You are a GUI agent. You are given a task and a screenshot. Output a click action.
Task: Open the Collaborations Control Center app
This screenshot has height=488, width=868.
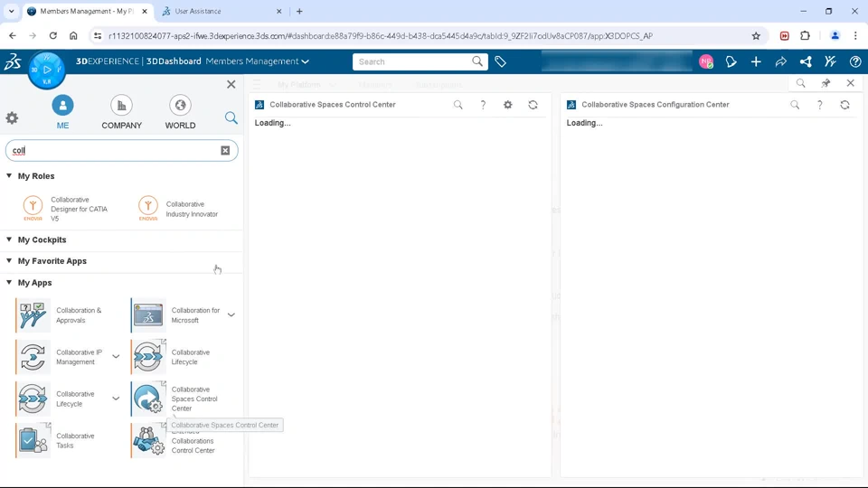[x=148, y=440]
